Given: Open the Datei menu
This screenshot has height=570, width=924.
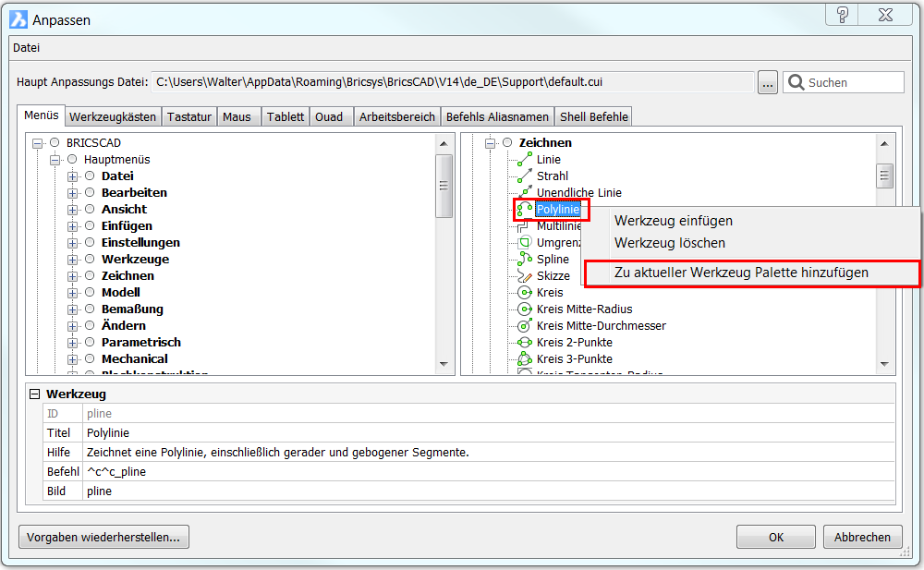Looking at the screenshot, I should 27,48.
